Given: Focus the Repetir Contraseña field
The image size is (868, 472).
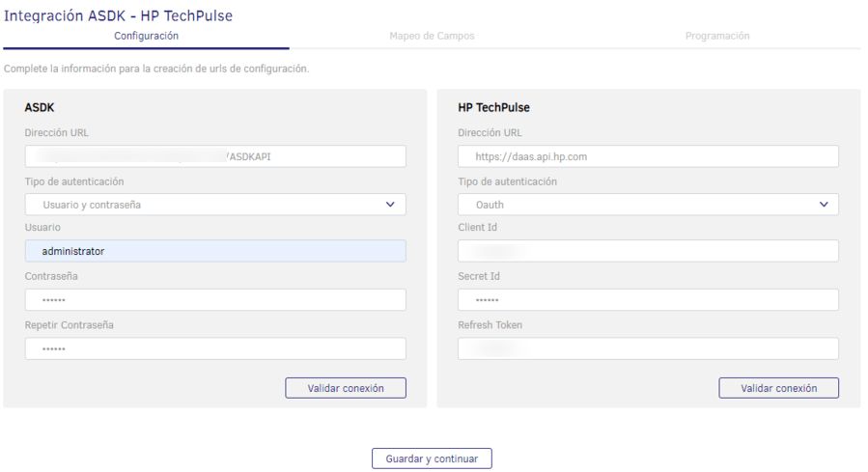Looking at the screenshot, I should (215, 349).
